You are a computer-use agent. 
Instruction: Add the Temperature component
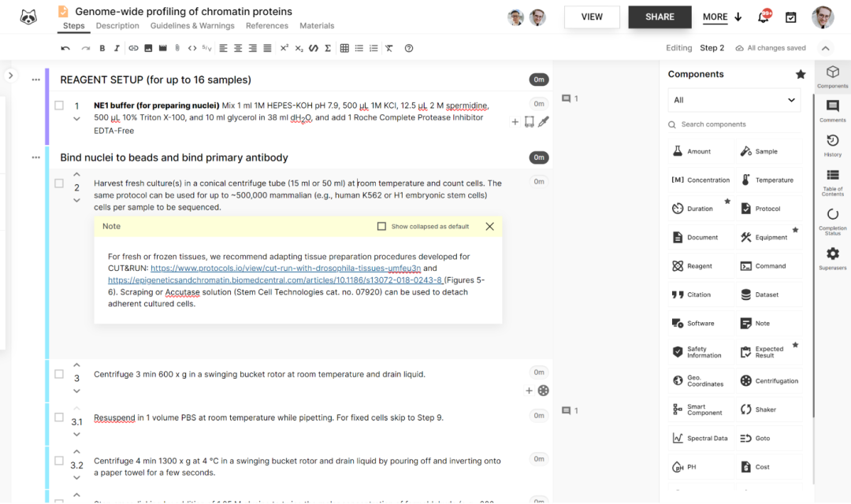pyautogui.click(x=769, y=180)
